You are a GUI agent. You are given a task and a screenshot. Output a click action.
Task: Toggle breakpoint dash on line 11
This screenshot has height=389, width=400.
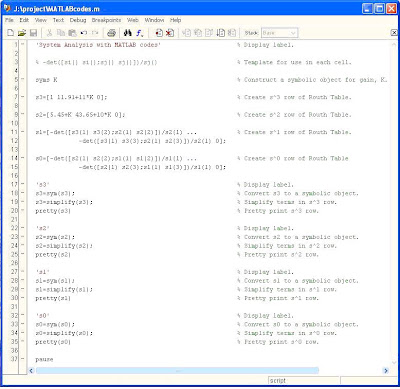click(23, 132)
